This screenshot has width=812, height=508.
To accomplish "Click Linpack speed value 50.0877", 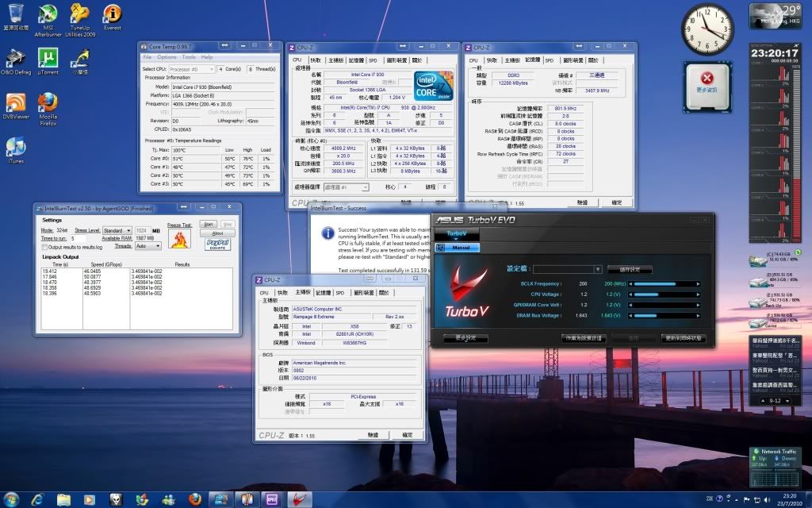I will click(x=92, y=277).
